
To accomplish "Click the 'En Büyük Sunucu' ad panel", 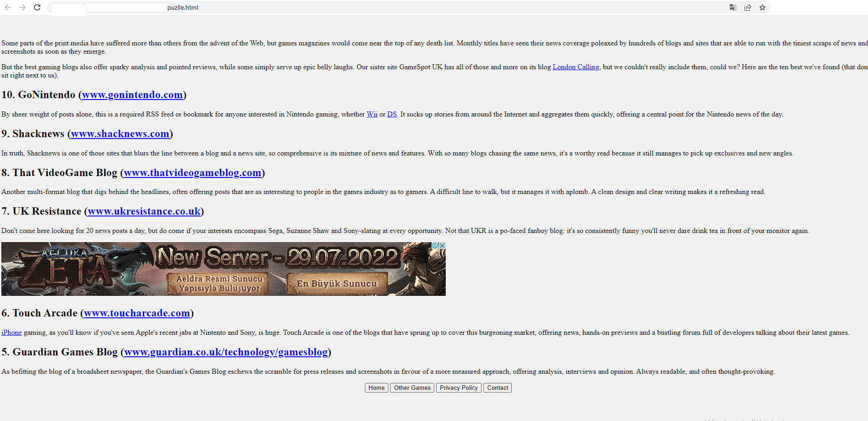I will point(337,283).
